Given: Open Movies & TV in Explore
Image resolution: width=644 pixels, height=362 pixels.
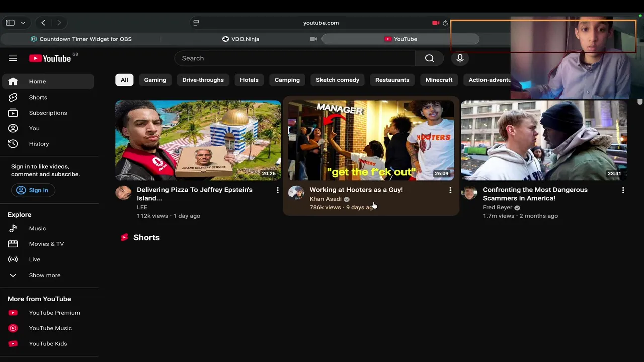Looking at the screenshot, I should [x=48, y=244].
